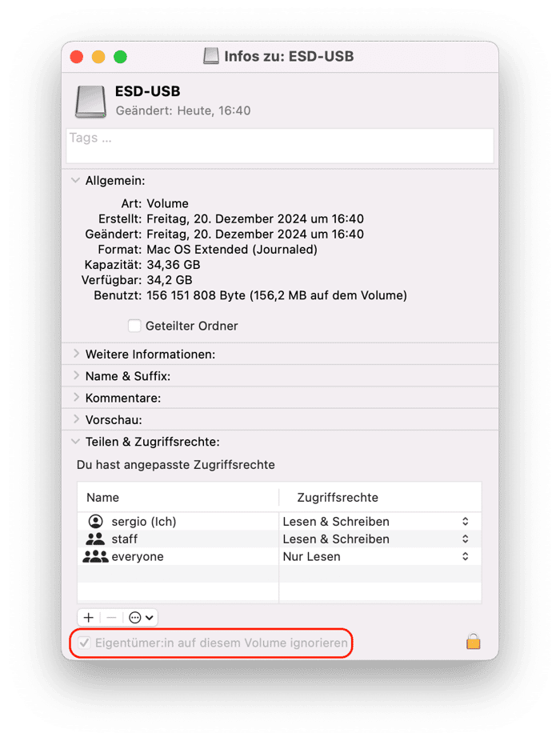560x741 pixels.
Task: Expand the Vorschau section
Action: 76,419
